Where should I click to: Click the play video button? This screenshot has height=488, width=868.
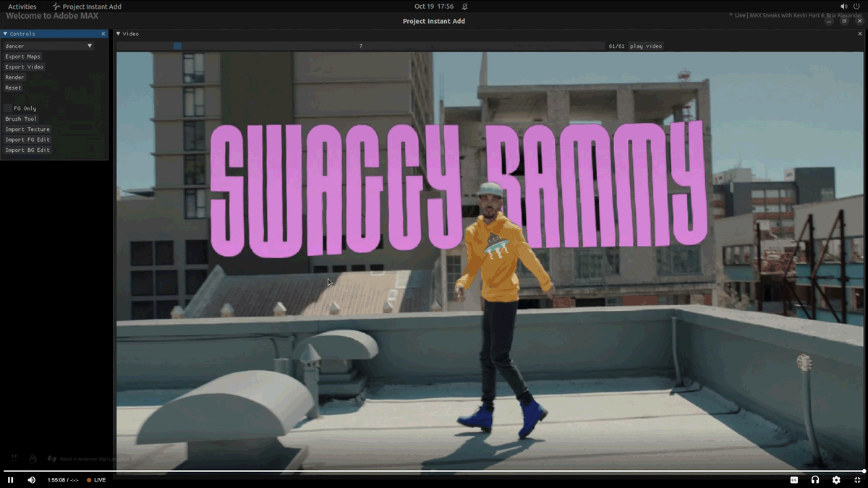646,46
